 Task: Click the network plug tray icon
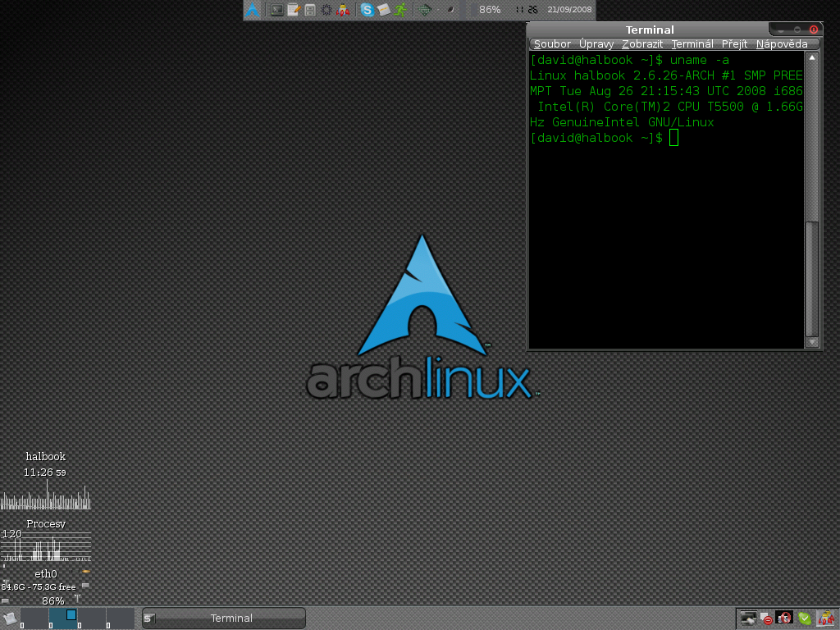[748, 619]
